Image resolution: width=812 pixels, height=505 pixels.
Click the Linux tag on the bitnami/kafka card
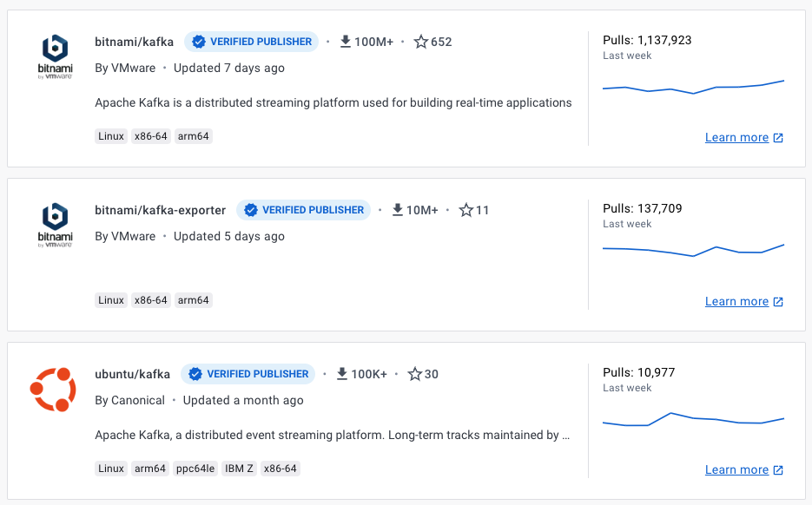tap(111, 136)
